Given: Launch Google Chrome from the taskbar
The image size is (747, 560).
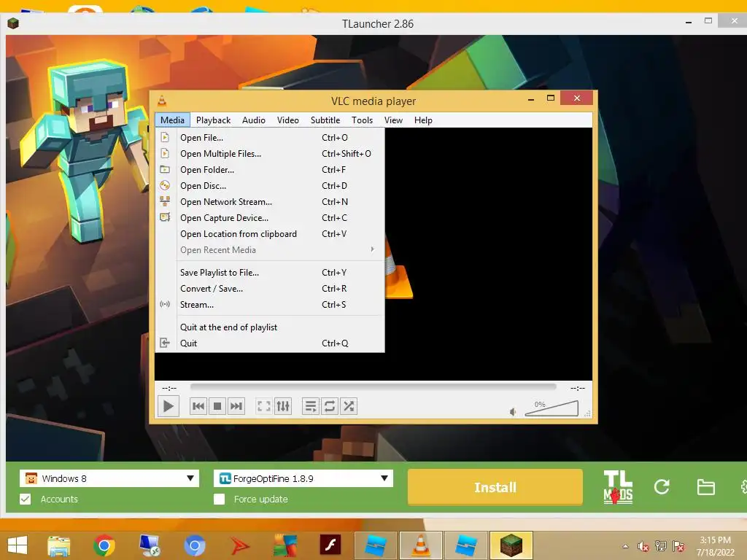Looking at the screenshot, I should point(104,545).
